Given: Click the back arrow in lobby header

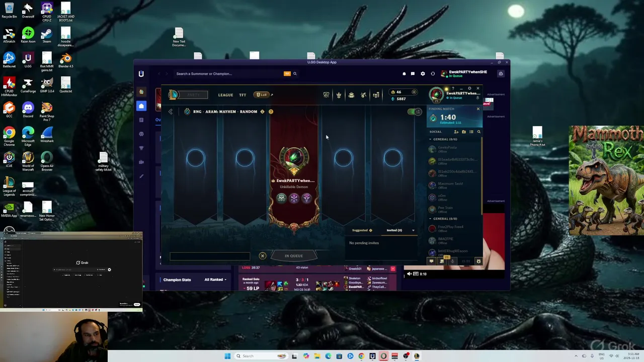Looking at the screenshot, I should [x=171, y=112].
